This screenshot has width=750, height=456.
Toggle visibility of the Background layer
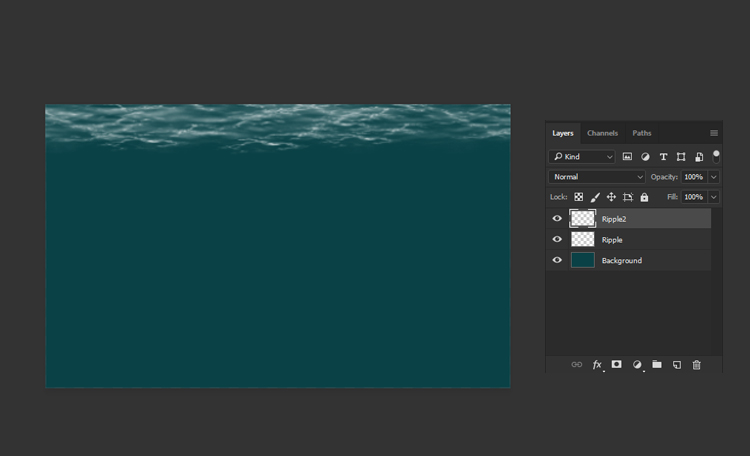(x=557, y=260)
